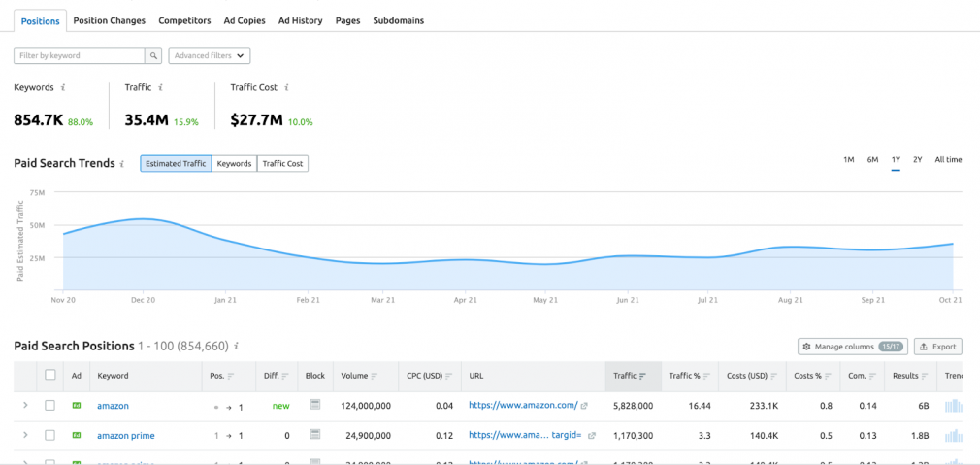Open the Position Changes tab

coord(110,20)
